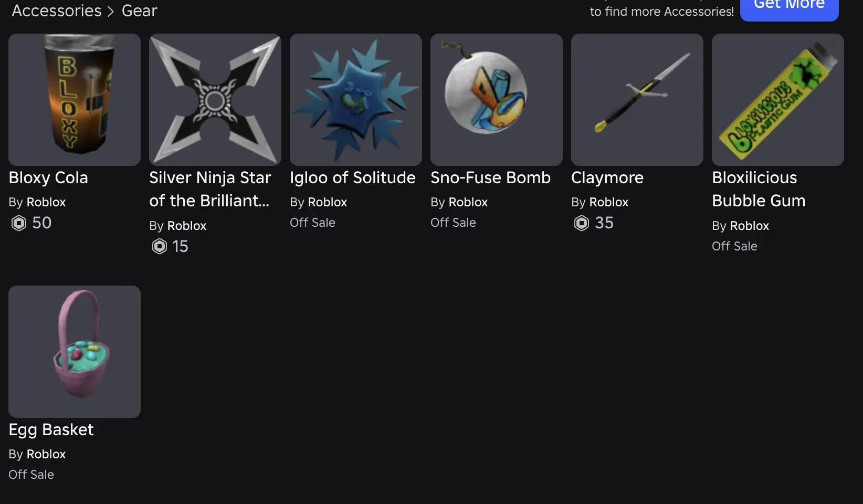The height and width of the screenshot is (504, 863).
Task: Select the Egg Basket item thumbnail
Action: point(75,352)
